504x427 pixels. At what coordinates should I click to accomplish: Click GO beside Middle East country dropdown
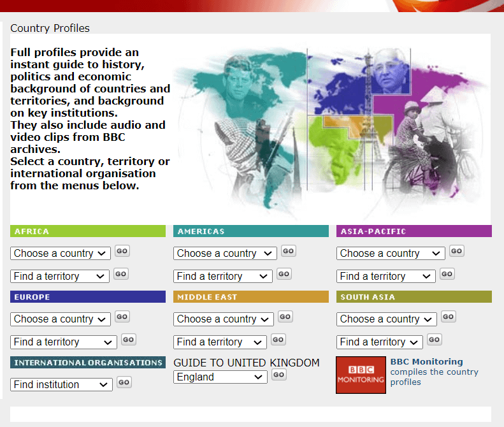[x=285, y=317]
